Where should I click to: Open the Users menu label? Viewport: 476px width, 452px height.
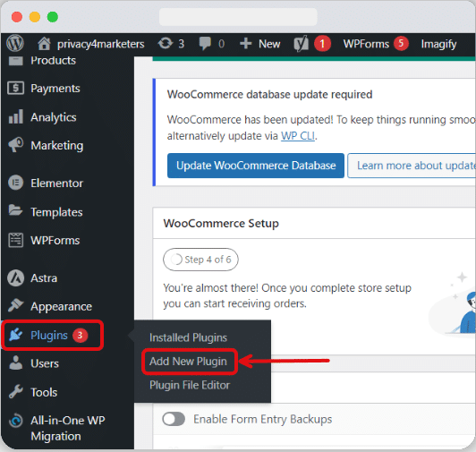coord(45,363)
